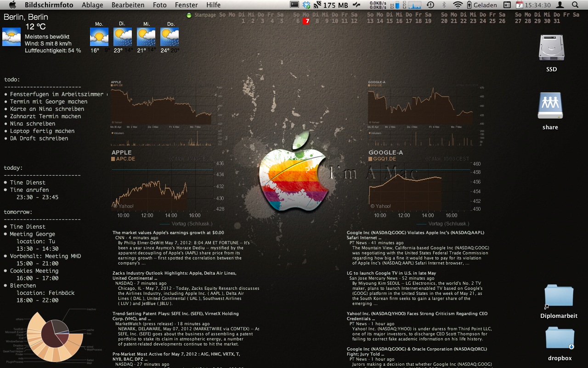
Task: Click the HD disk usage indicator
Action: (395, 5)
